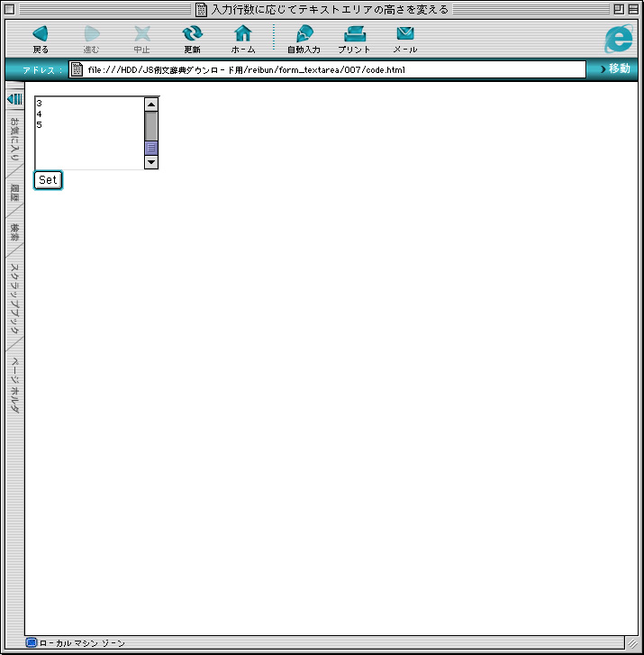Refresh the page with 更新
Screen dimensions: 644x655
(193, 40)
